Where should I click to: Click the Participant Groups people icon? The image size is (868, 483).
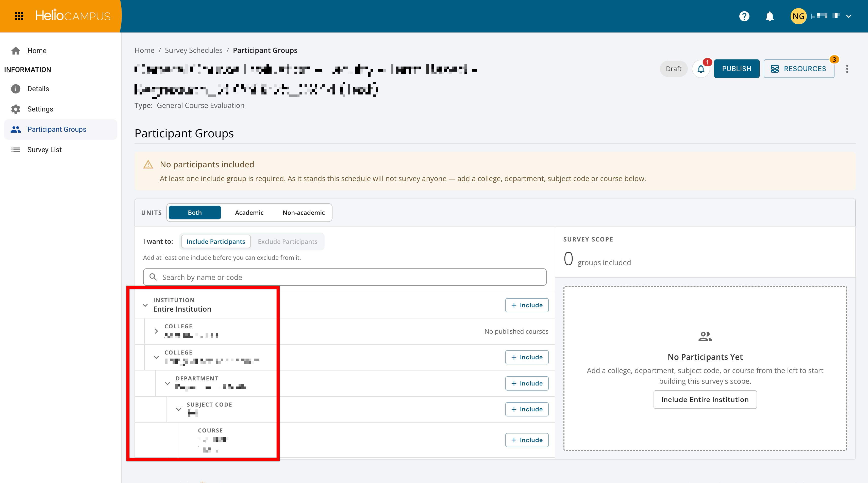click(15, 130)
